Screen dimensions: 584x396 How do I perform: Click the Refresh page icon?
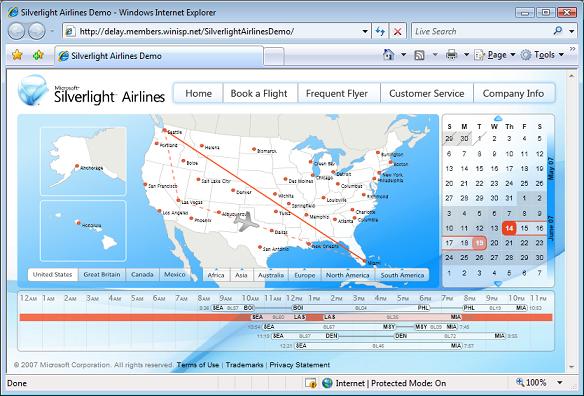click(x=380, y=31)
